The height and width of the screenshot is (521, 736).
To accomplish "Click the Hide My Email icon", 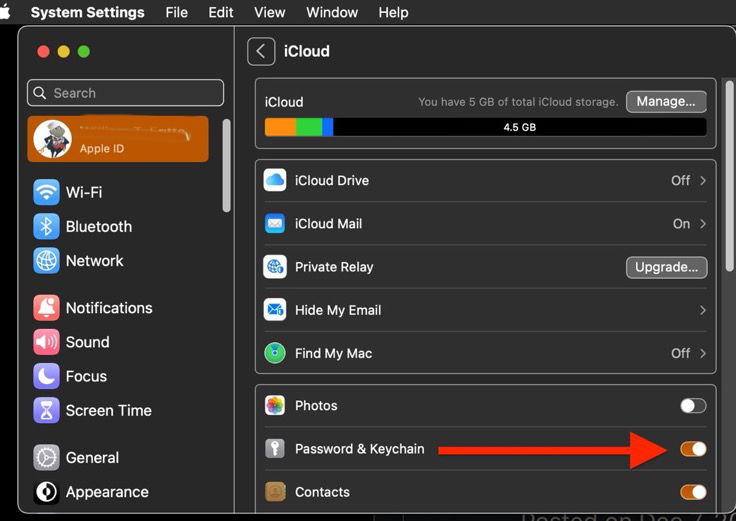I will [x=275, y=310].
